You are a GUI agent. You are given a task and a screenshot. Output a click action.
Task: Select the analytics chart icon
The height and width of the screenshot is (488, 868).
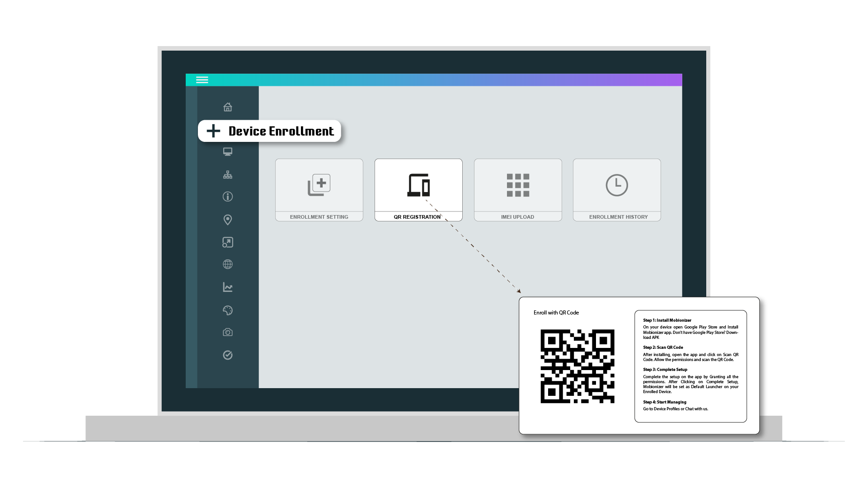228,287
